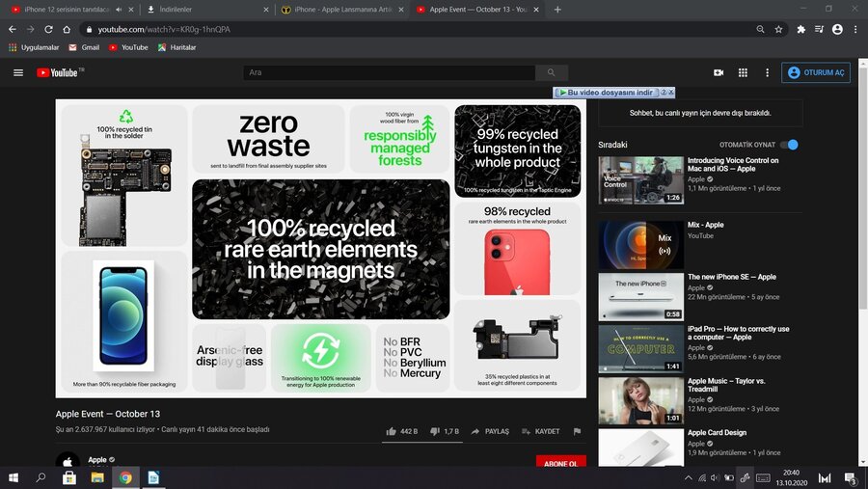Open Chrome media control icon
The height and width of the screenshot is (489, 868).
click(819, 29)
